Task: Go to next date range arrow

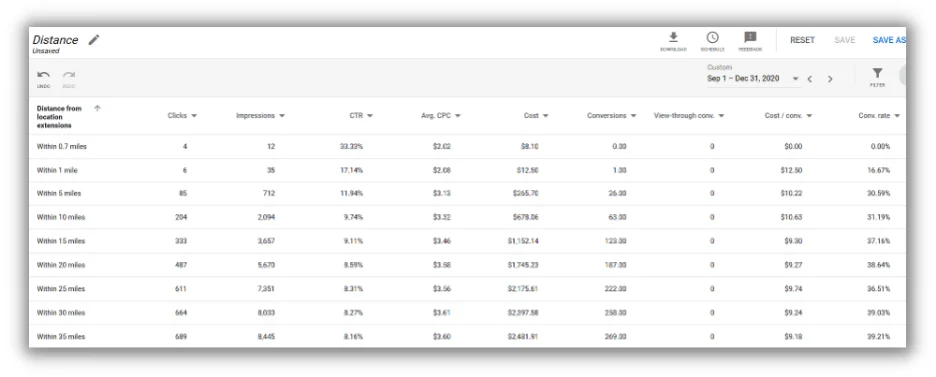Action: coord(830,79)
